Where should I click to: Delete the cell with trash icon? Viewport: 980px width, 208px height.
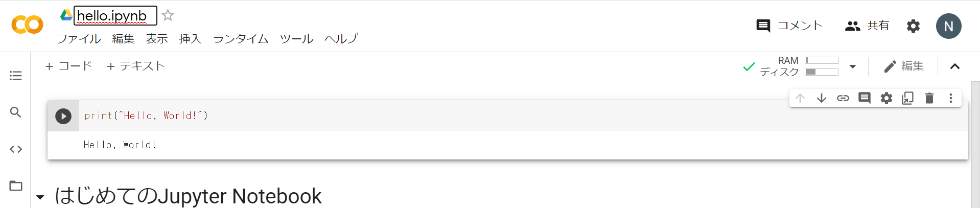[929, 98]
